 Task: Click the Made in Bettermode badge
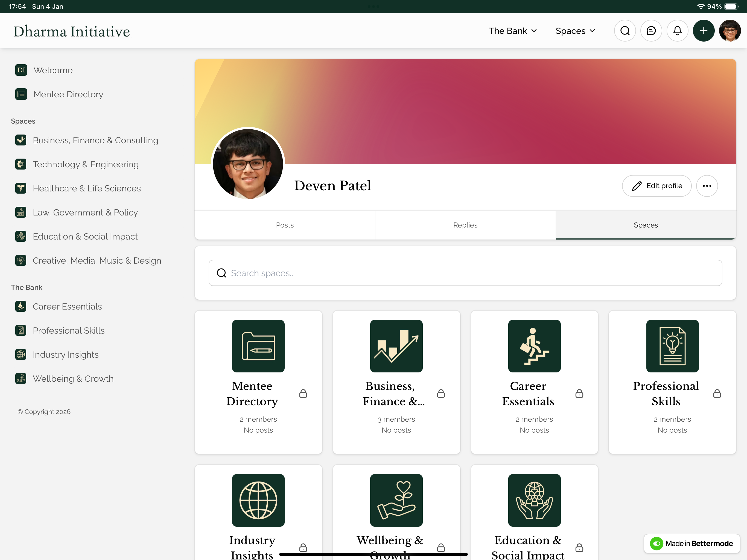691,543
